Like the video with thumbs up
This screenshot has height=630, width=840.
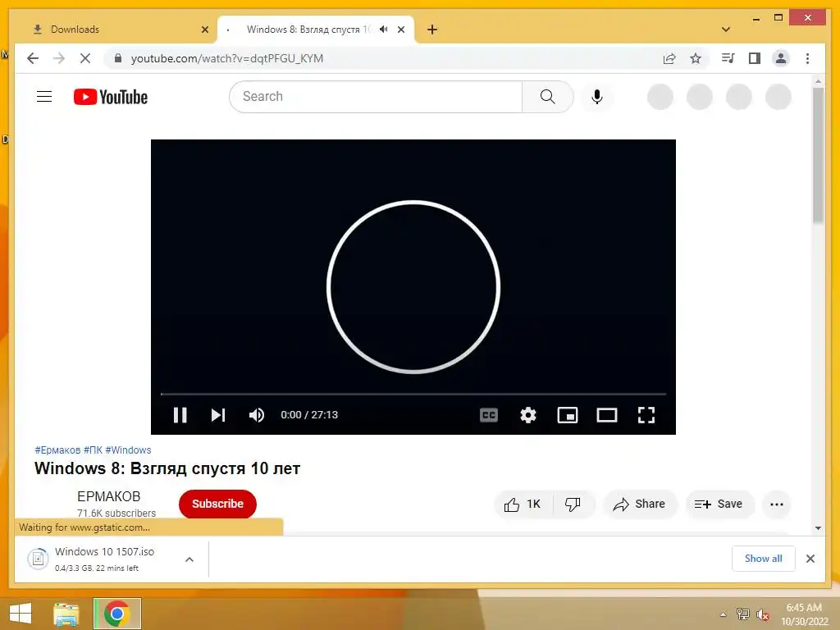tap(523, 504)
